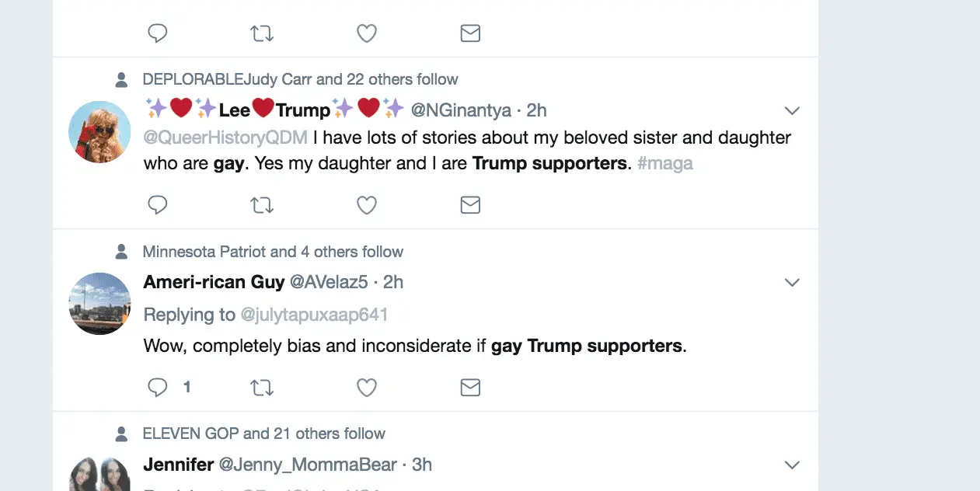Reply to Ameri-rican Guy's tweet
980x491 pixels.
(158, 387)
